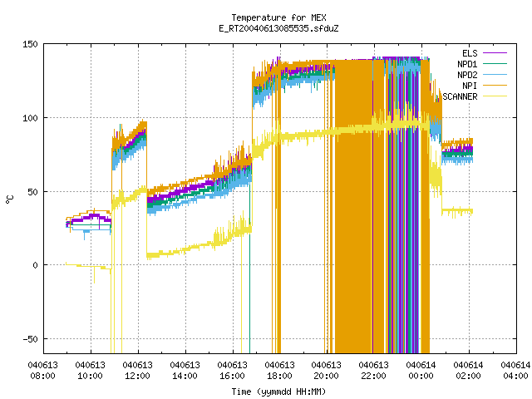The image size is (532, 399).
Task: Click the x-axis tick label 040613 12:00
Action: (138, 371)
